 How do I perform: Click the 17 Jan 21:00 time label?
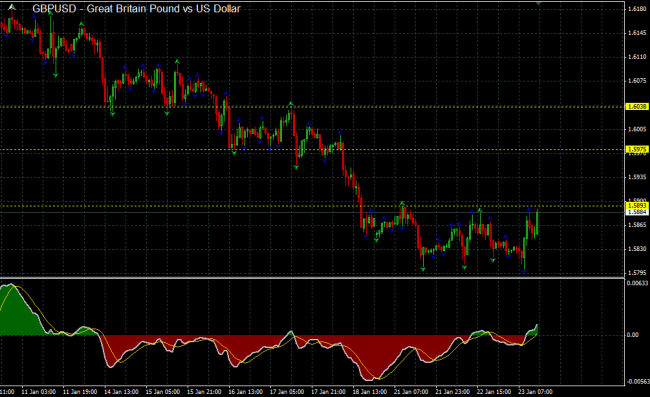(328, 392)
